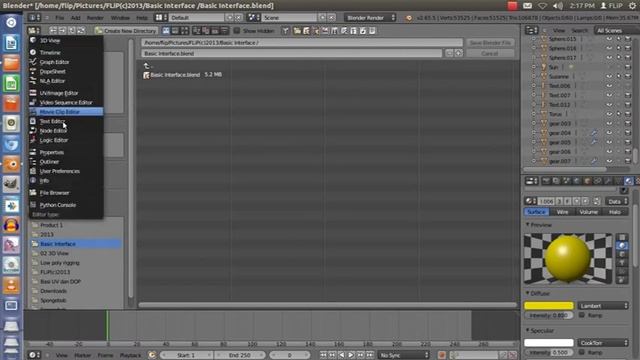Toggle renderability camera icon for Sun
This screenshot has height=360, width=640.
[x=628, y=67]
